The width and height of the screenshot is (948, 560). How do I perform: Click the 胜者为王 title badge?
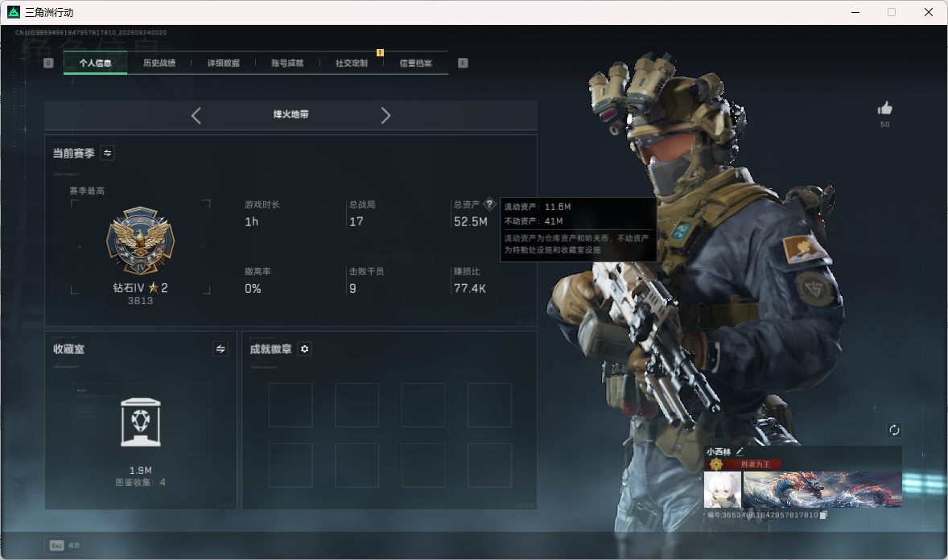[x=743, y=464]
